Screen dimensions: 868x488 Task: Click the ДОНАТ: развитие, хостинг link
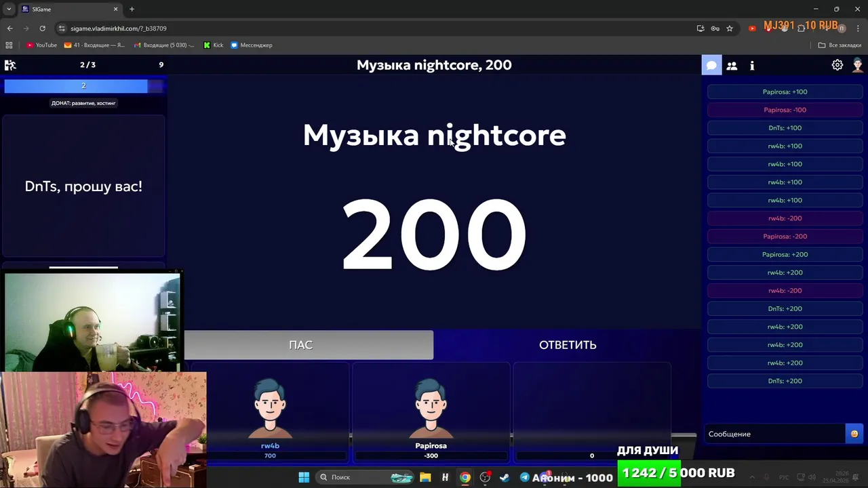click(x=83, y=103)
